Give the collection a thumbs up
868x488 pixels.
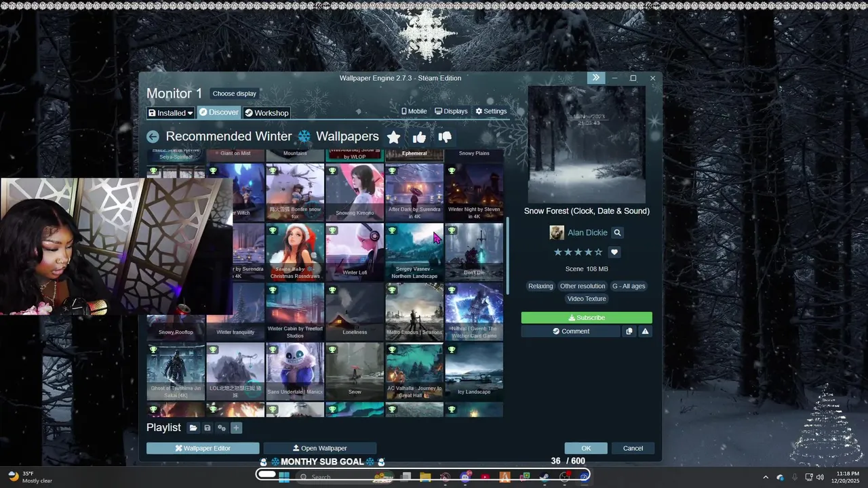point(419,138)
